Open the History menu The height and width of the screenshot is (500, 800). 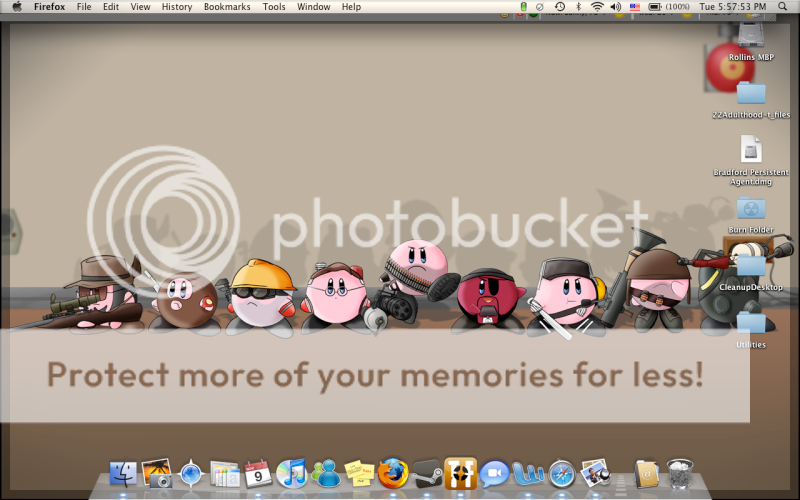(177, 7)
